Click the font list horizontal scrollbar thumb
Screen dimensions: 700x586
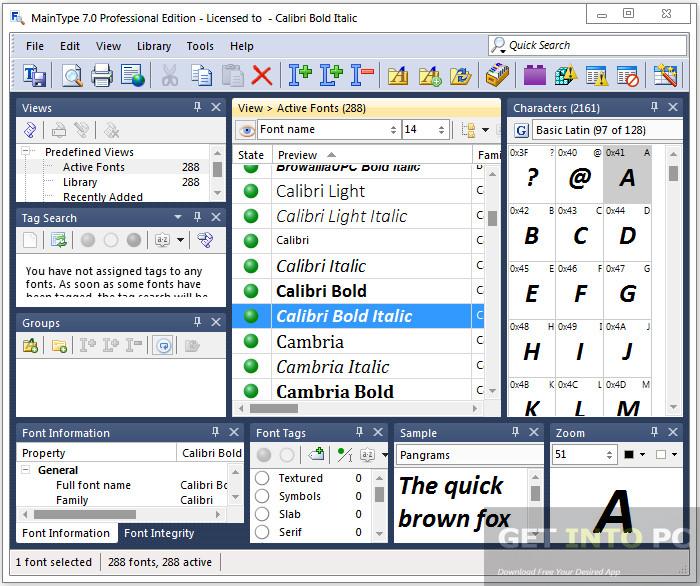tap(274, 408)
